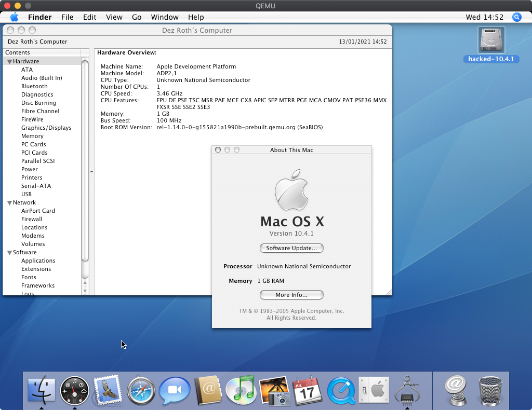
Task: Open the Finder application menu
Action: coord(39,17)
